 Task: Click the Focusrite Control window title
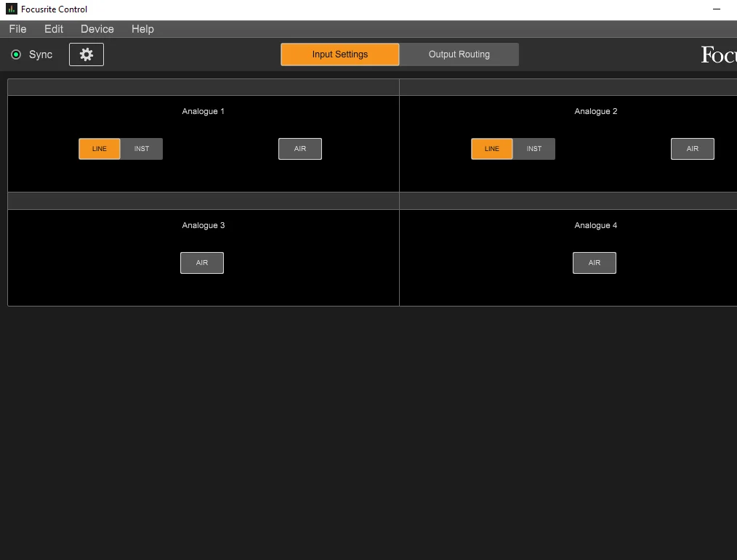[x=54, y=9]
